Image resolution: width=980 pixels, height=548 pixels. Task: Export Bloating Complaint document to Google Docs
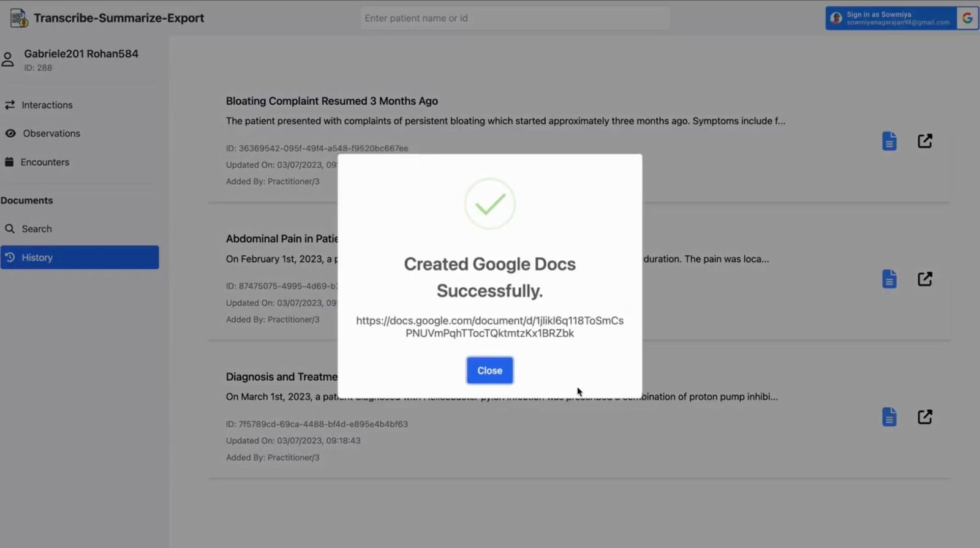coord(889,141)
